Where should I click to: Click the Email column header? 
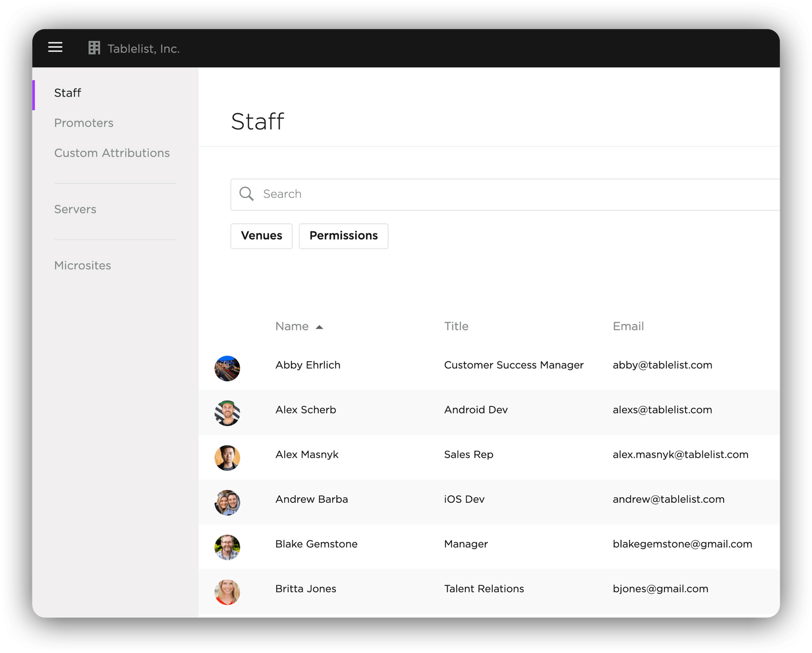click(628, 326)
